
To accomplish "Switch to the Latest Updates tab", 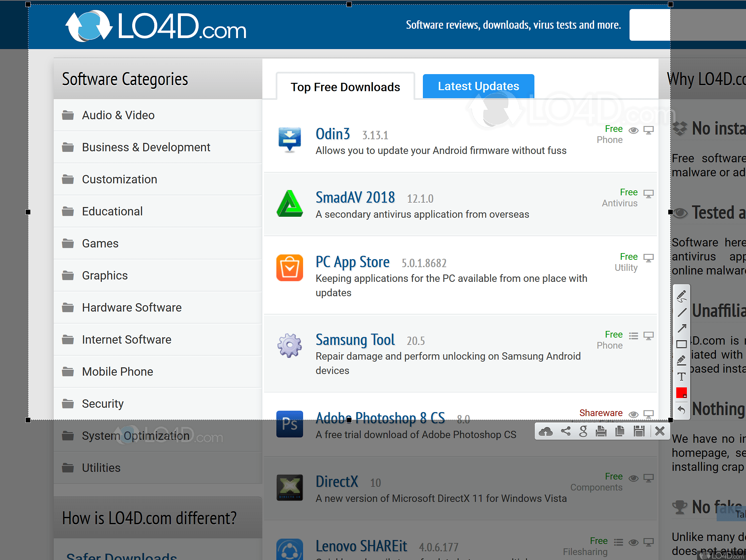I will click(478, 86).
